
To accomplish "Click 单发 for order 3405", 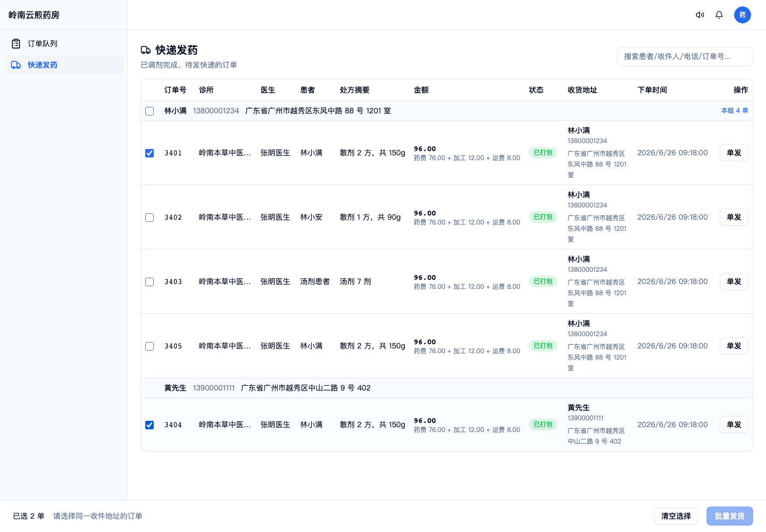I will tap(734, 346).
